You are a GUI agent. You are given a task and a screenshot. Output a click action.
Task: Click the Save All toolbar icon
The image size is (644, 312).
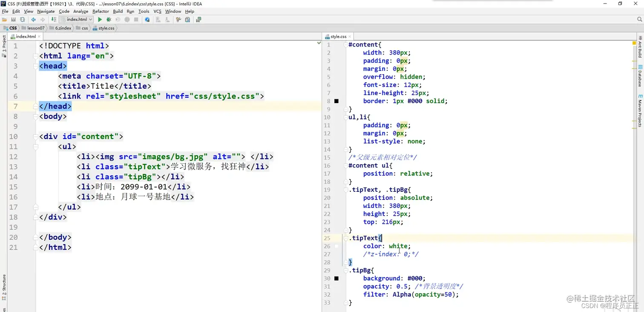13,20
